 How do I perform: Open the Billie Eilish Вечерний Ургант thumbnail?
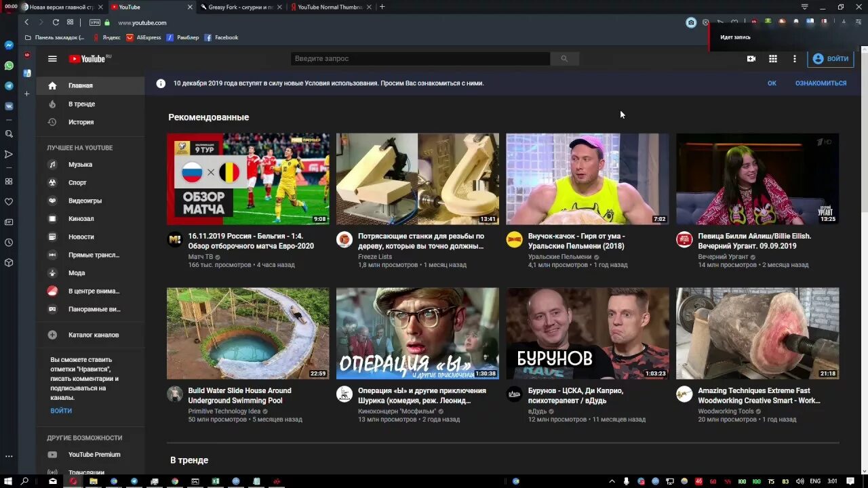(757, 179)
